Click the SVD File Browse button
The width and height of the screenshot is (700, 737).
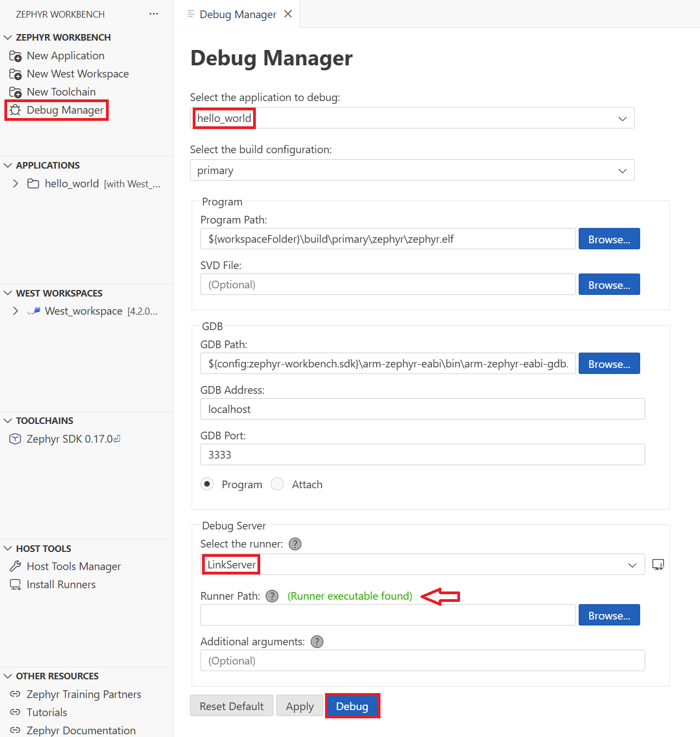pyautogui.click(x=609, y=284)
